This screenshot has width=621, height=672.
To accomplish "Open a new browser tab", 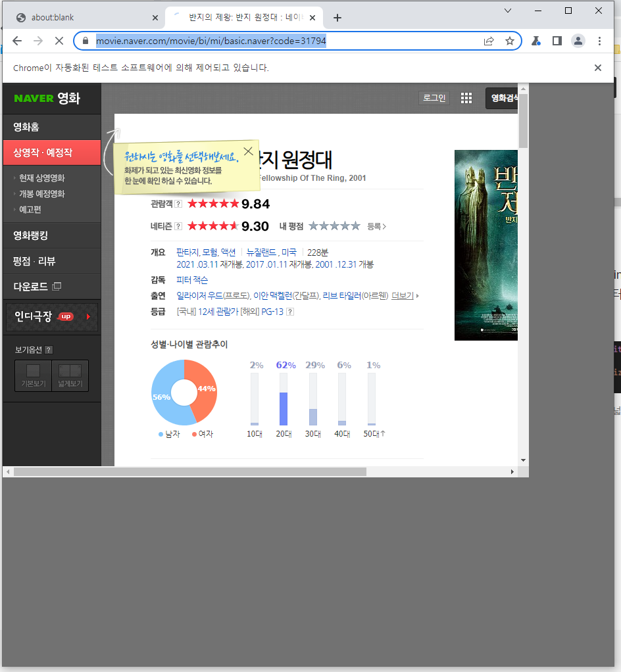I will (x=337, y=18).
